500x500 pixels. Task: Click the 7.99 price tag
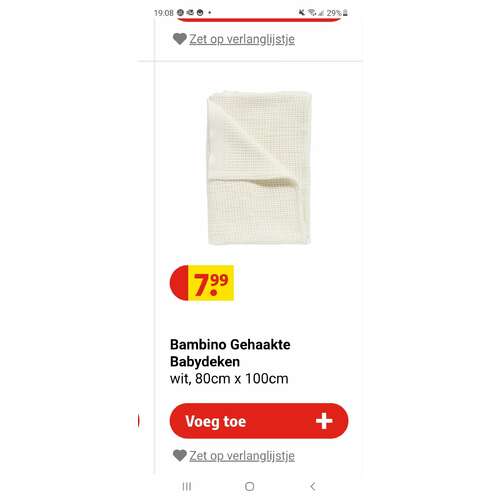pyautogui.click(x=202, y=283)
